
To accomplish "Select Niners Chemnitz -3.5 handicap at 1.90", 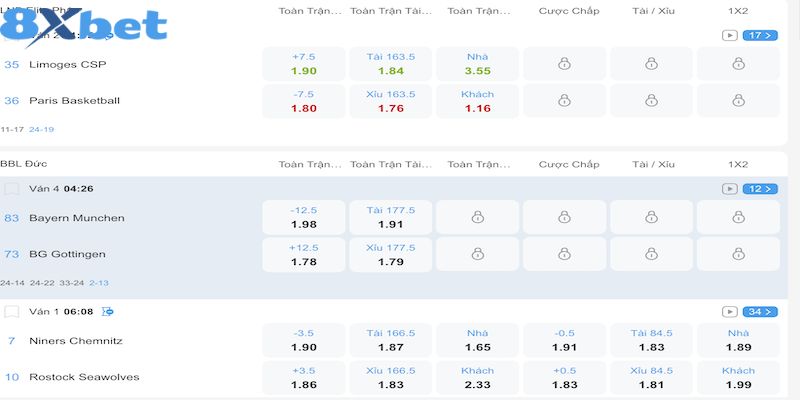I will click(304, 340).
